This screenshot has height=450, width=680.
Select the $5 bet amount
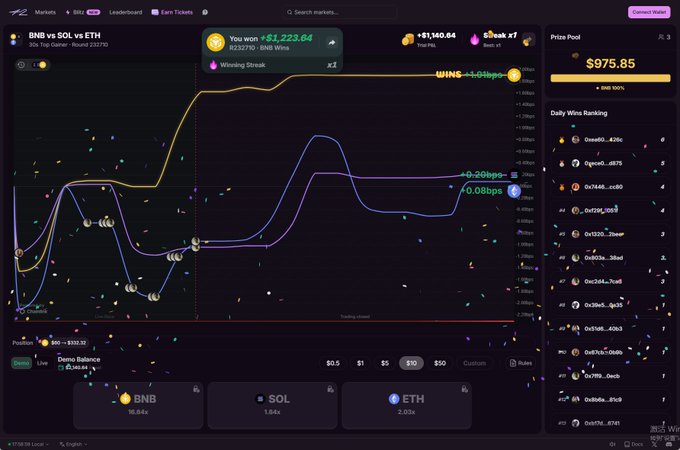[385, 363]
